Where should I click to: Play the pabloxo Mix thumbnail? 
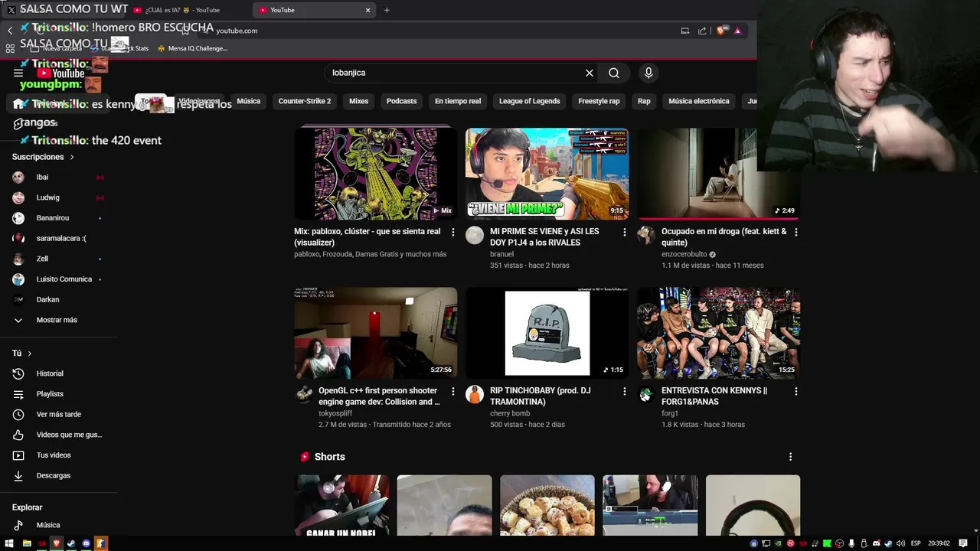point(376,174)
